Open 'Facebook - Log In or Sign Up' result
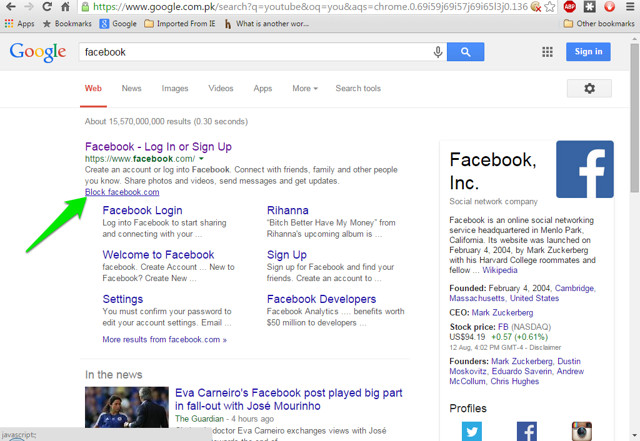640x441 pixels. [158, 147]
